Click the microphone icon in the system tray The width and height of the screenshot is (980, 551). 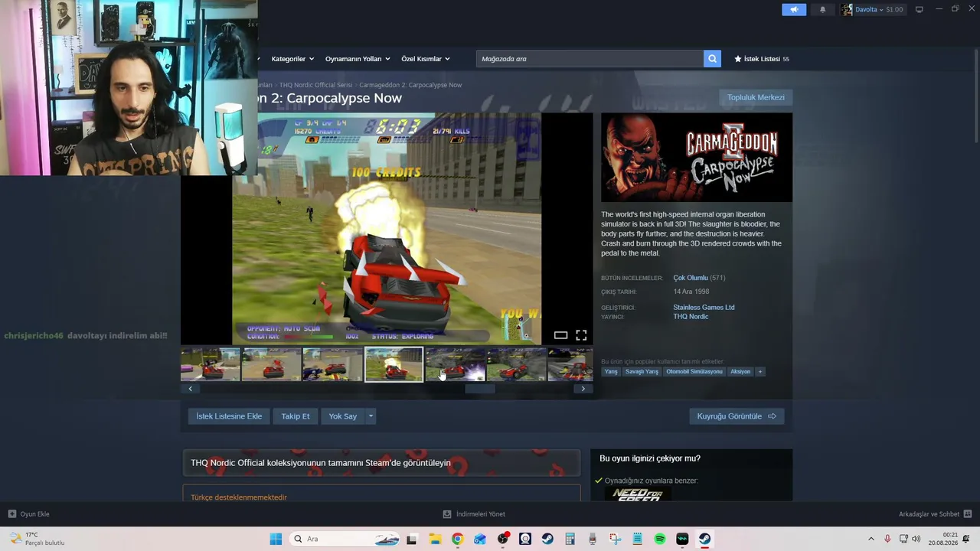tap(887, 539)
